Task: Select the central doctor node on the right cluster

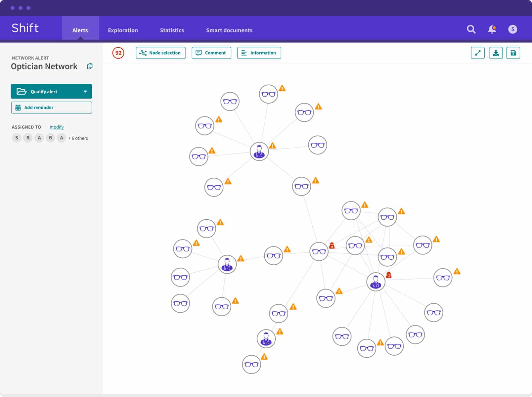Action: pos(376,282)
